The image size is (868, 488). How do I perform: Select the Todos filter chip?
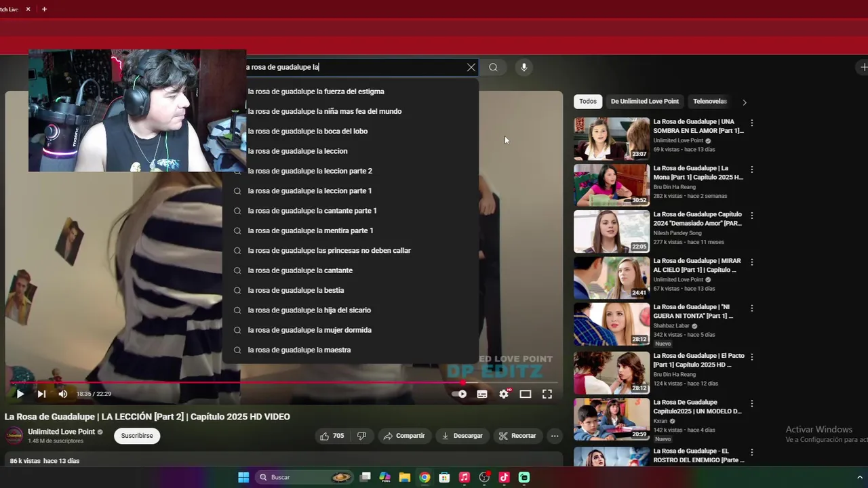[x=588, y=101]
